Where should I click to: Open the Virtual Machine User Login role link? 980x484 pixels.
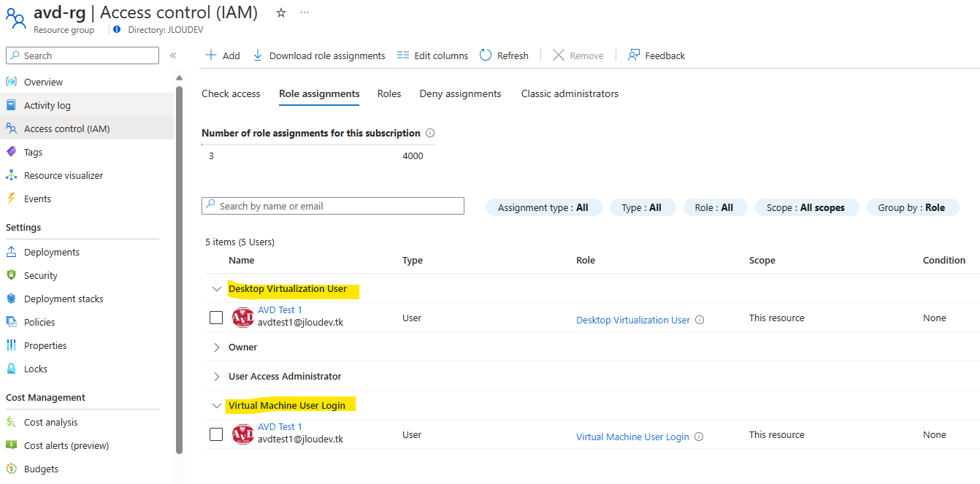coord(632,437)
